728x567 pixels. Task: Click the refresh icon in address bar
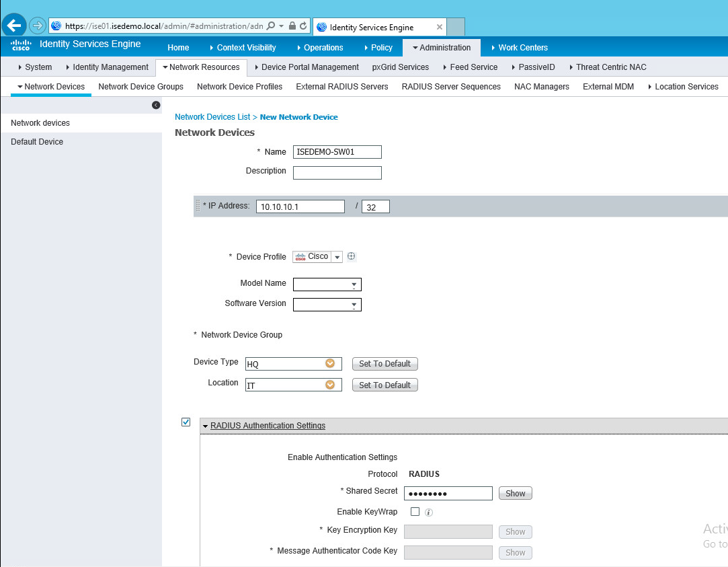click(303, 26)
